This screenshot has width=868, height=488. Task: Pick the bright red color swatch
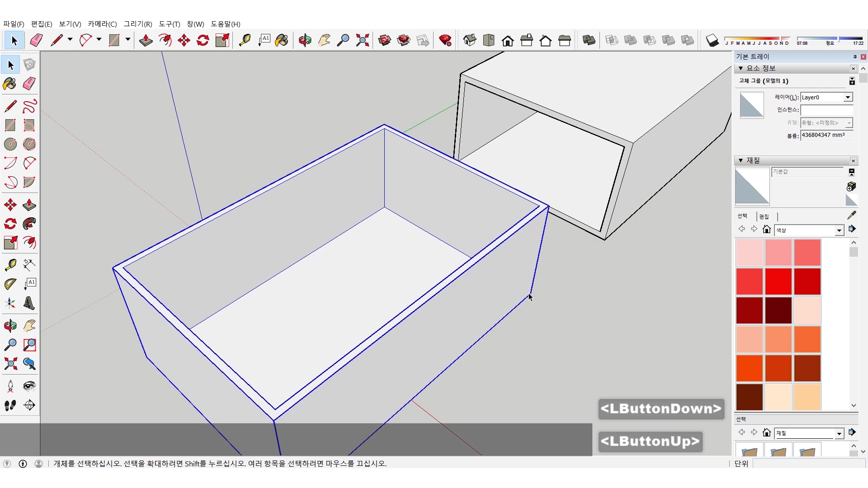click(x=778, y=281)
